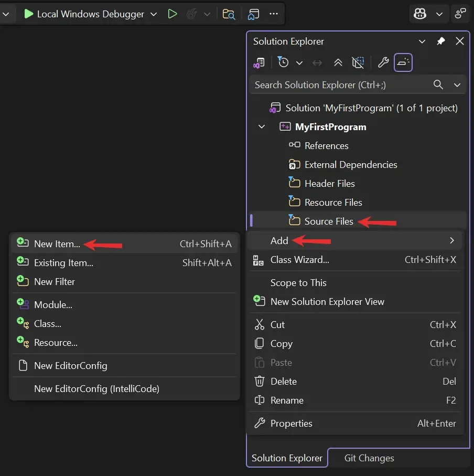The image size is (474, 476).
Task: Click the Hot Reload flame icon
Action: 192,14
